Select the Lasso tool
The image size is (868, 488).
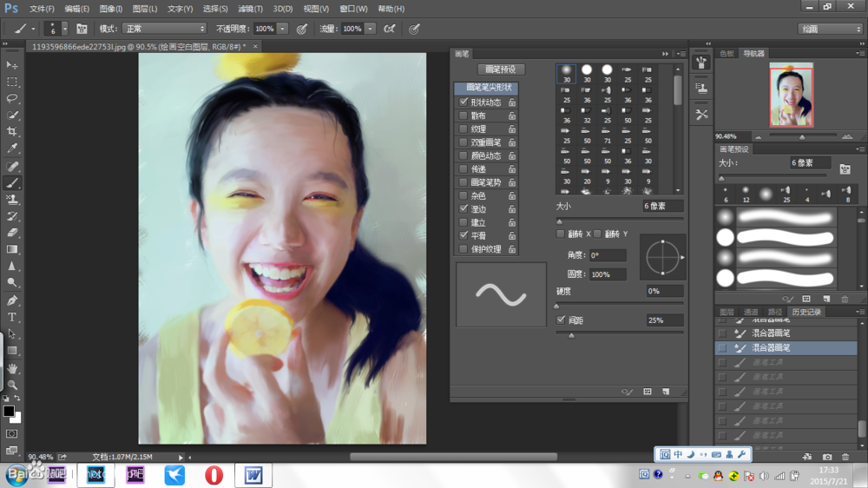pos(12,98)
